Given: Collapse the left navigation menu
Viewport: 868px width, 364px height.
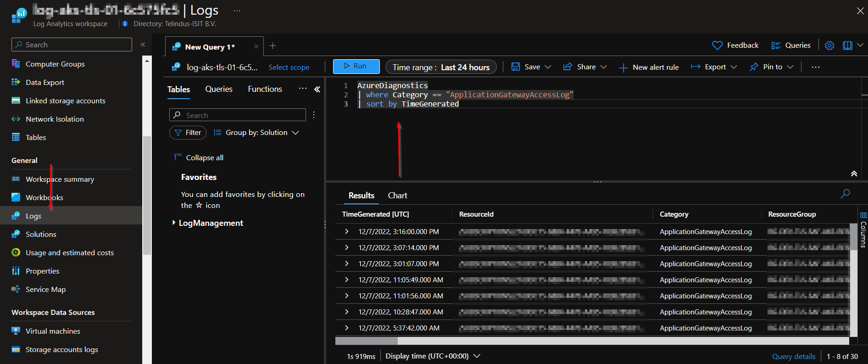Looking at the screenshot, I should click(x=143, y=45).
